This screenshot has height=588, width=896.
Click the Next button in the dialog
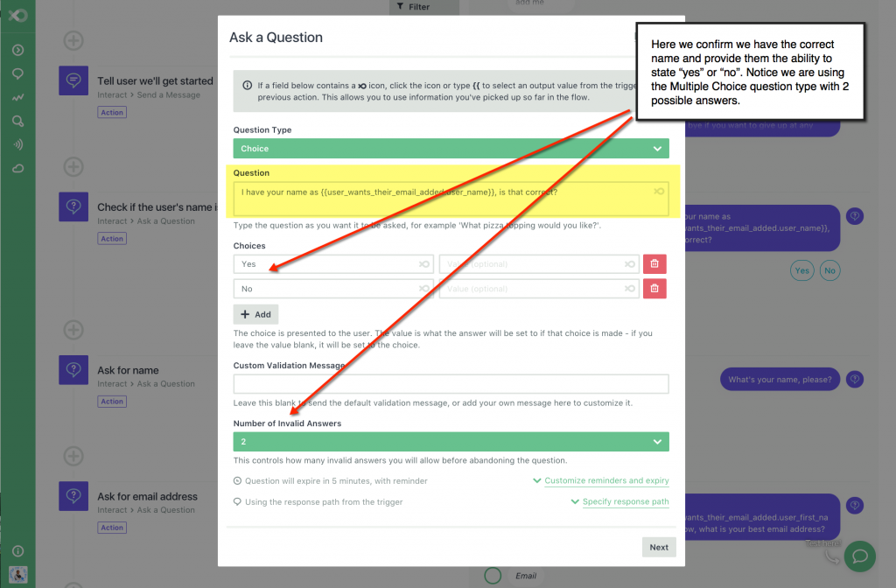[659, 546]
